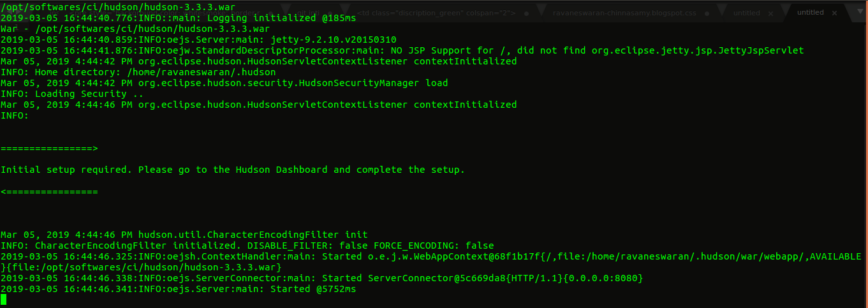Click the 'Initial setup required' message
The height and width of the screenshot is (308, 868).
point(233,170)
